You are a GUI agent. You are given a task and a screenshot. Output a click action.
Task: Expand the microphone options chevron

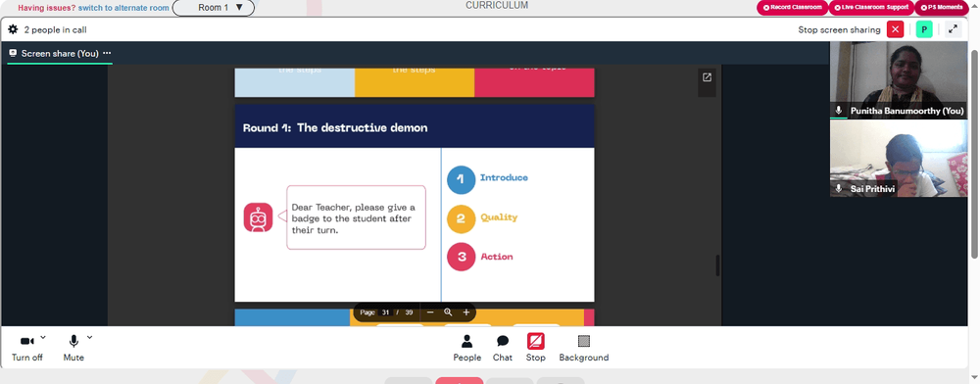pos(89,337)
